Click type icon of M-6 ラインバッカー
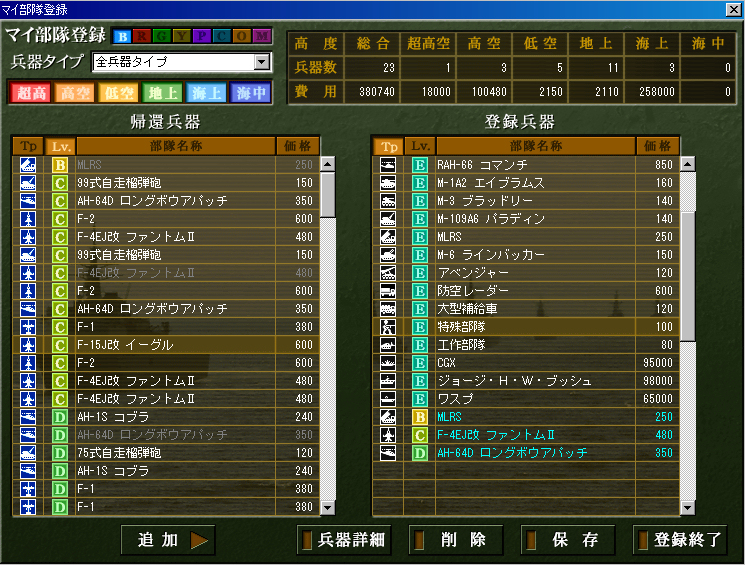745x565 pixels. [388, 255]
